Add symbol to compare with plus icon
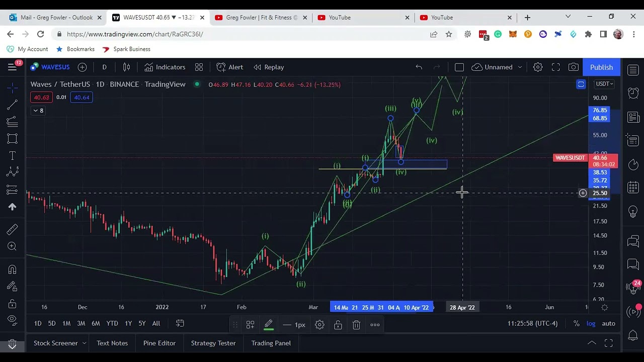Screen dimensions: 644x362 [82, 67]
